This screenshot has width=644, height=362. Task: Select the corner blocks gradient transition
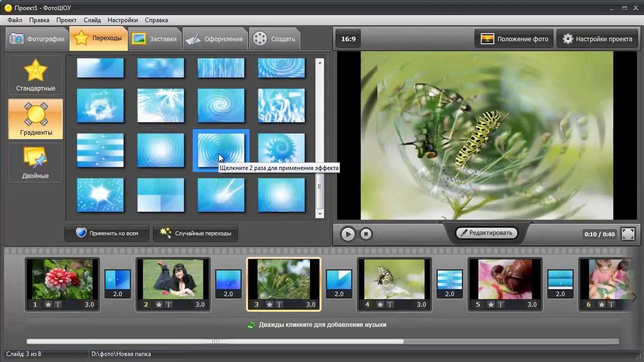click(x=160, y=195)
